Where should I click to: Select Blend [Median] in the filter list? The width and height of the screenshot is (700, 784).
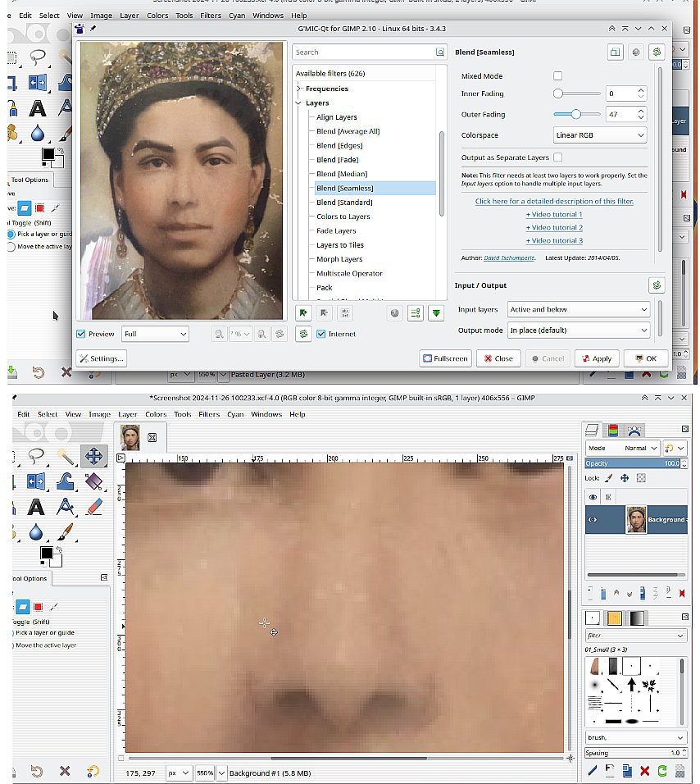[342, 174]
